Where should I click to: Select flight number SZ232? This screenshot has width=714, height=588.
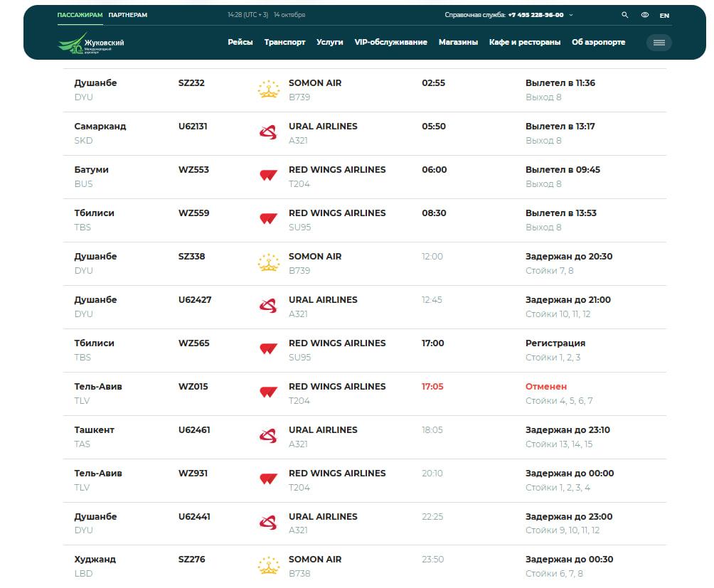click(x=191, y=82)
